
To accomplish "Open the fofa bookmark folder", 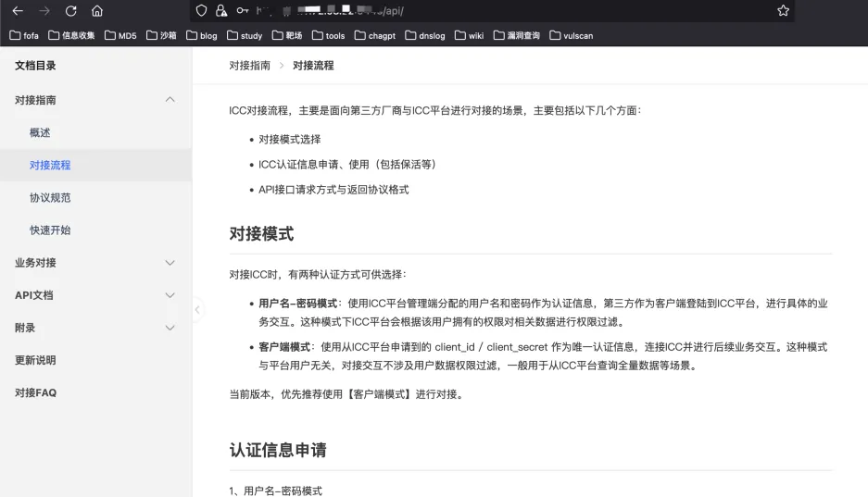I will coord(24,35).
